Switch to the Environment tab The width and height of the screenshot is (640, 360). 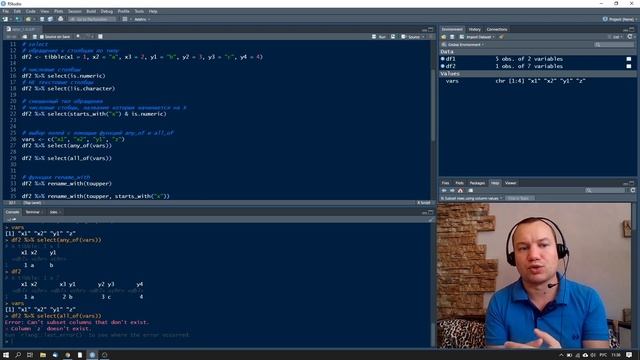pyautogui.click(x=452, y=29)
